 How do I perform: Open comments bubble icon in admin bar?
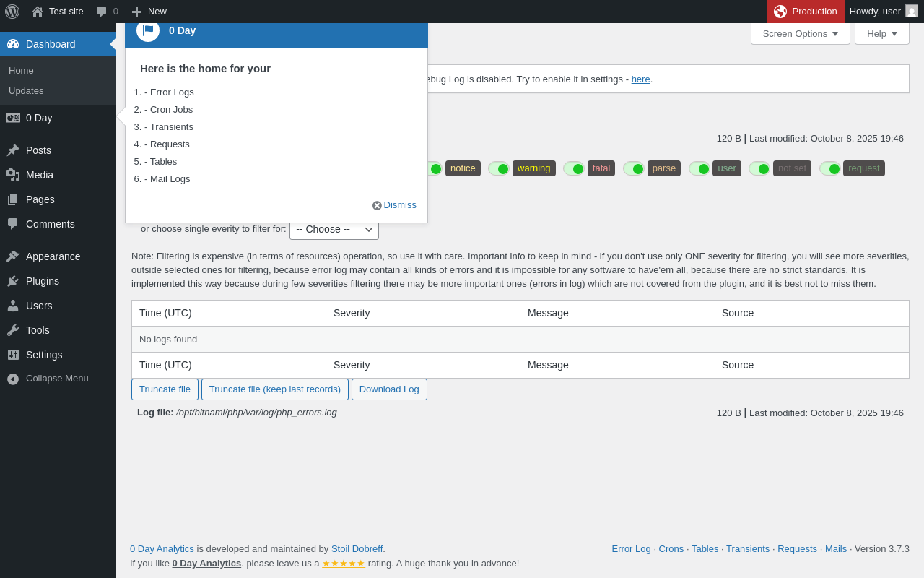pyautogui.click(x=102, y=12)
